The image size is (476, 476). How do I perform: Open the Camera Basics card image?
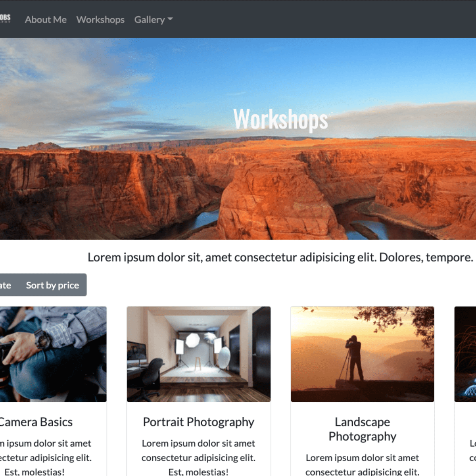[x=53, y=354]
